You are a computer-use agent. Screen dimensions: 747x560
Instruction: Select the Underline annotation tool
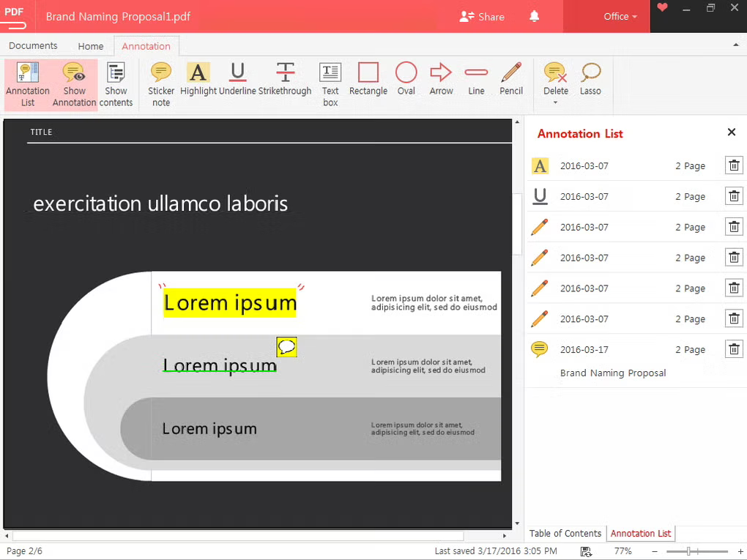(x=237, y=78)
